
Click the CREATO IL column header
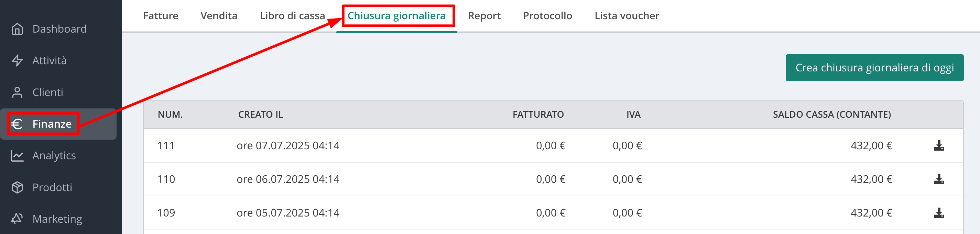tap(261, 114)
